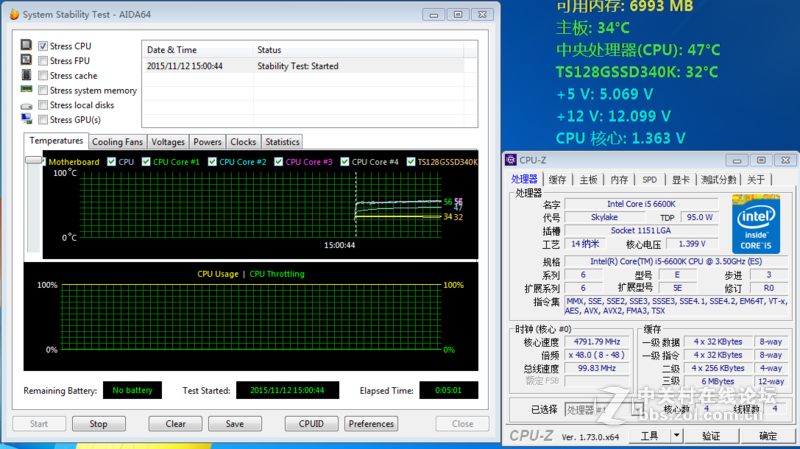Click the CPUID button

(311, 424)
